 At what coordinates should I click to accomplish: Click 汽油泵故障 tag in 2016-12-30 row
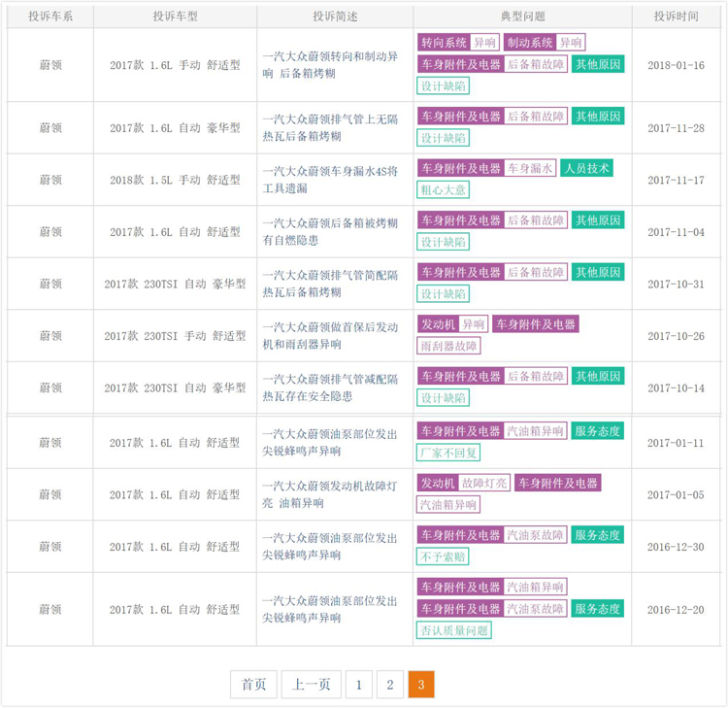tap(535, 535)
